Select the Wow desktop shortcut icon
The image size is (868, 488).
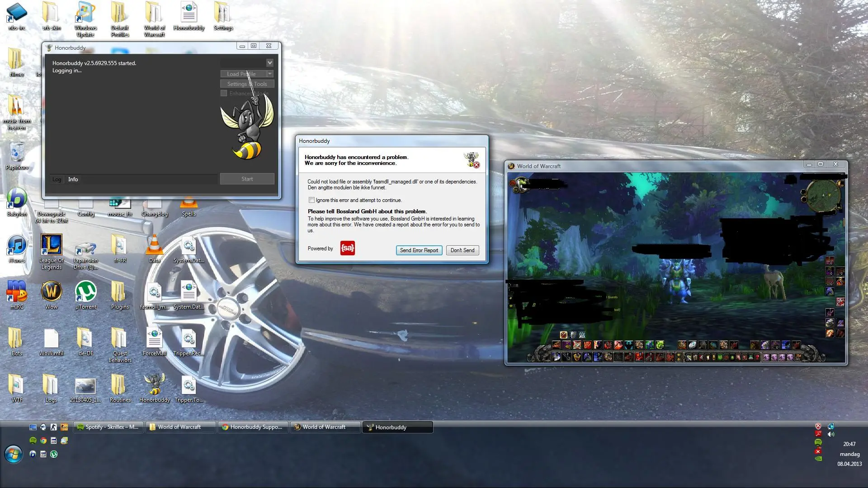point(51,295)
